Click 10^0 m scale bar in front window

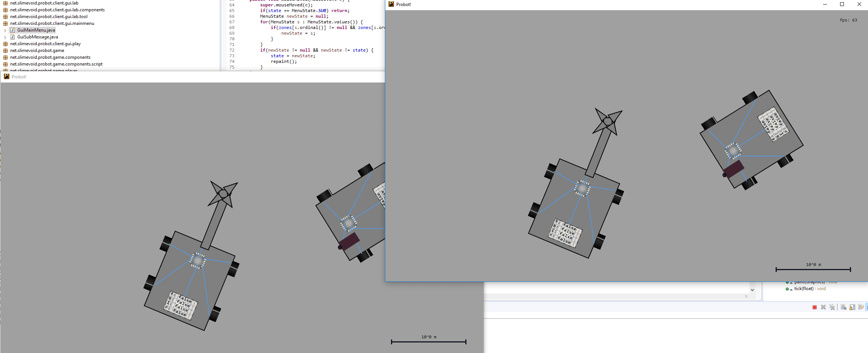coord(813,267)
